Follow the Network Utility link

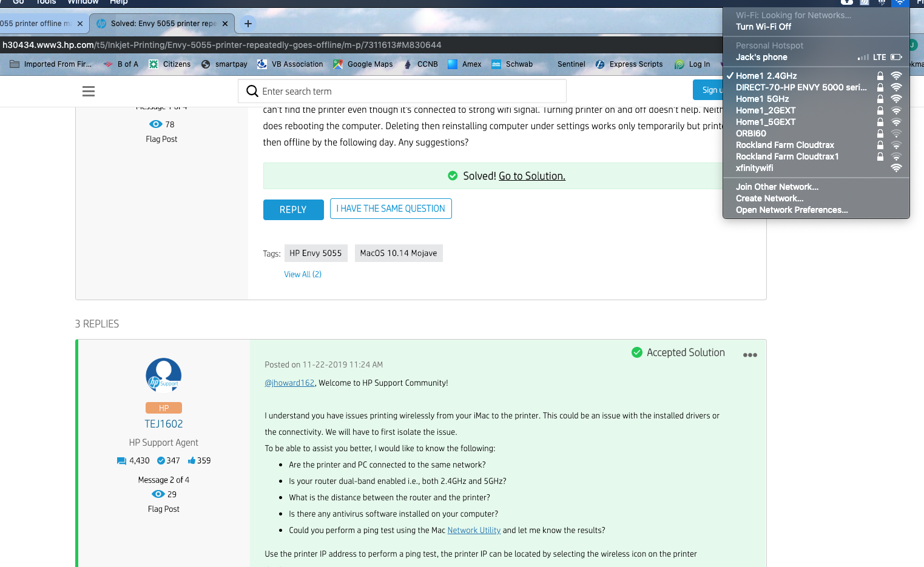tap(474, 531)
